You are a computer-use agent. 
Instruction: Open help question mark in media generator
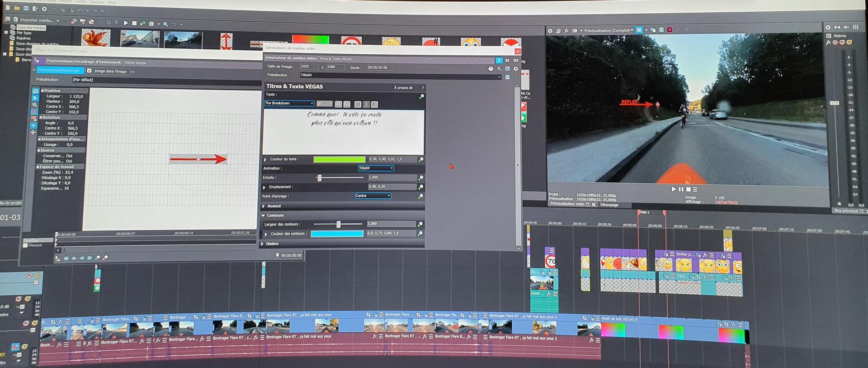(x=491, y=69)
